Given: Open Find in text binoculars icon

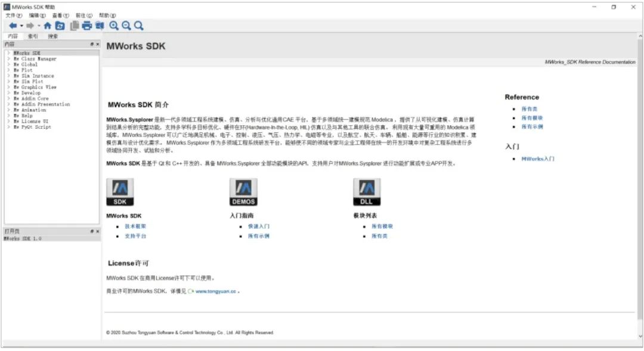Looking at the screenshot, I should click(x=100, y=26).
